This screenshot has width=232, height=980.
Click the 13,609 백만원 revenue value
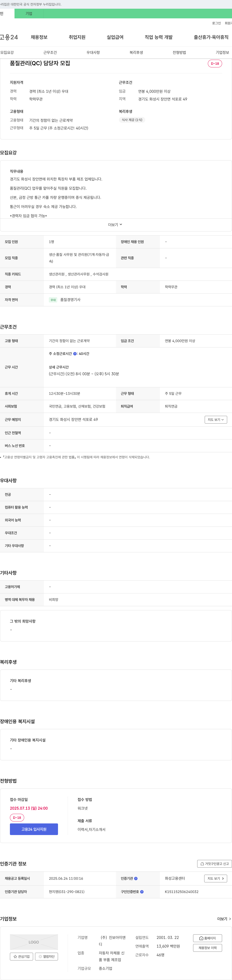point(168,946)
